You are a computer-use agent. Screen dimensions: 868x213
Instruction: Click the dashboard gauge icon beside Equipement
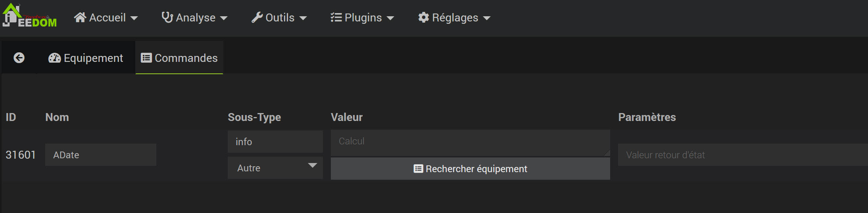[54, 58]
